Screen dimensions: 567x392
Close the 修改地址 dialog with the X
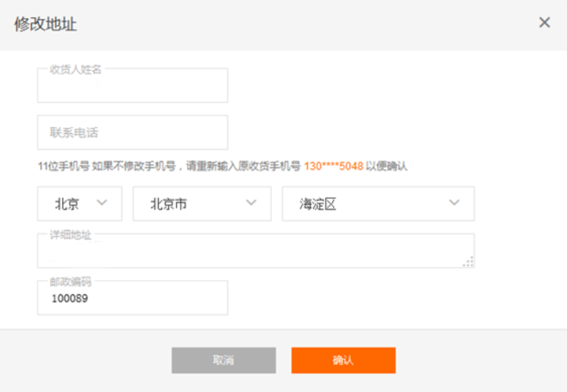pos(544,23)
